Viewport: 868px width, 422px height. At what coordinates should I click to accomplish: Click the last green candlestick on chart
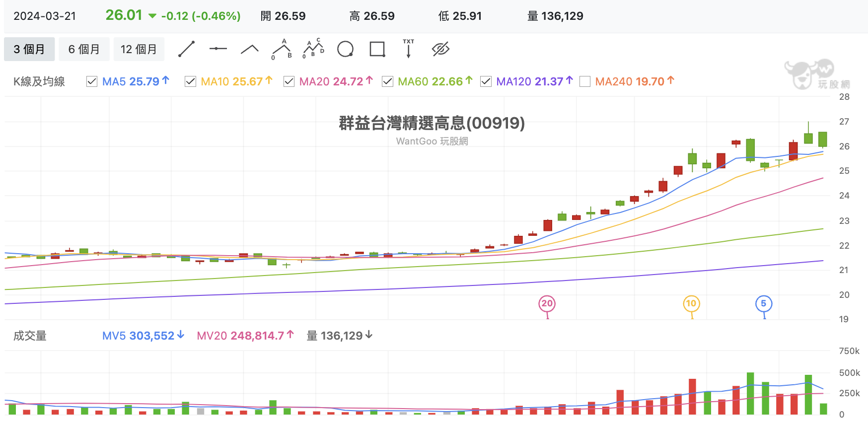tap(823, 139)
